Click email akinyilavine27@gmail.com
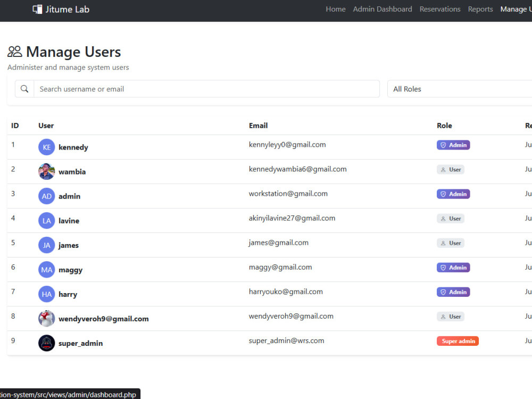Screen dimensions: 532x399 coord(292,218)
